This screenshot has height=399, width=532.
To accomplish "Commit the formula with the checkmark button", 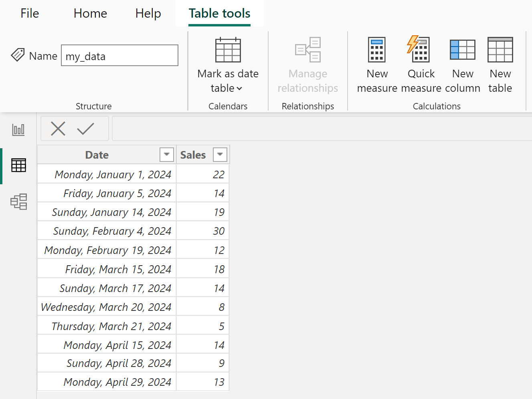I will (85, 129).
